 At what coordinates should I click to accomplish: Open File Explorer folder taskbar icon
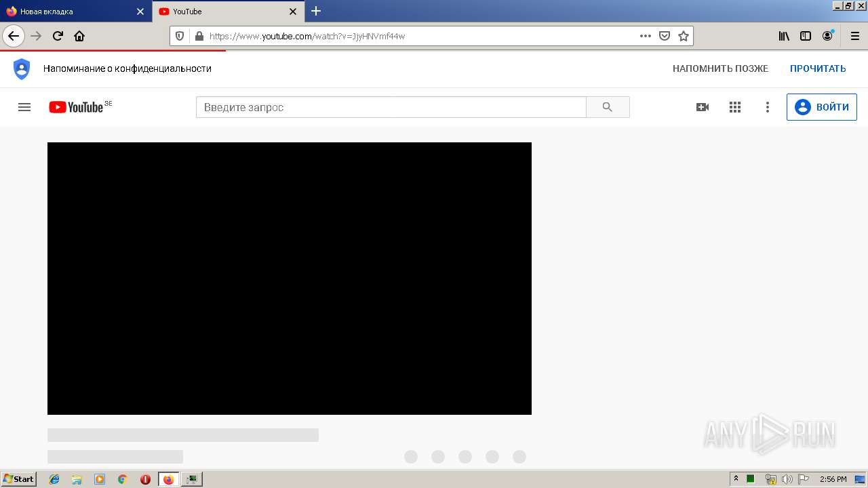[77, 479]
